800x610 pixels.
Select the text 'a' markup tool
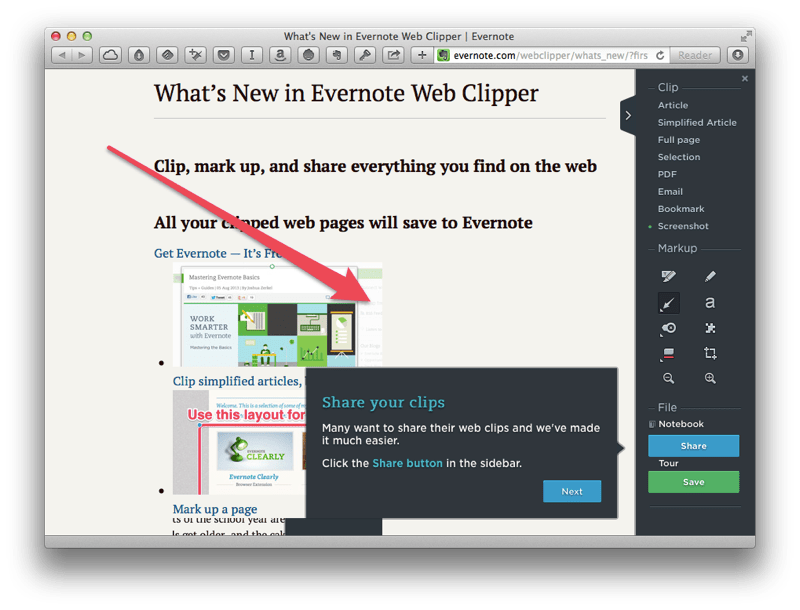pyautogui.click(x=710, y=302)
